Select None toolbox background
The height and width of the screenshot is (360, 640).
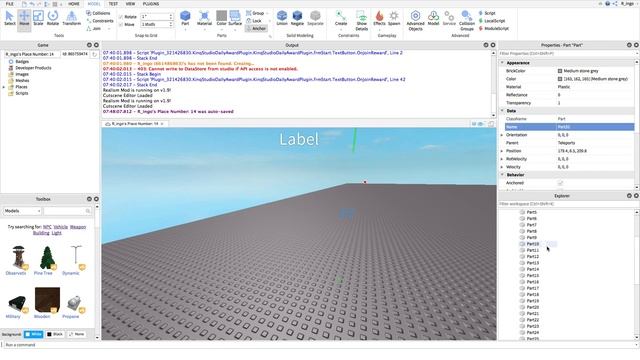76,334
